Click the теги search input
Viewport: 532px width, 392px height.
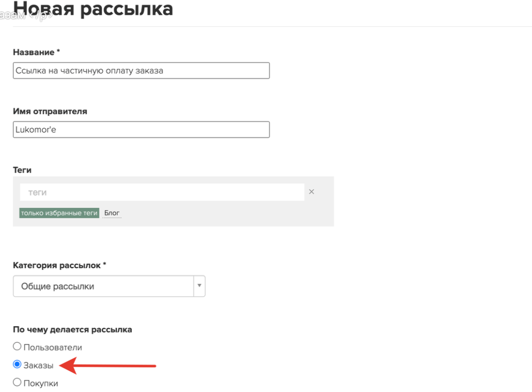click(x=162, y=192)
